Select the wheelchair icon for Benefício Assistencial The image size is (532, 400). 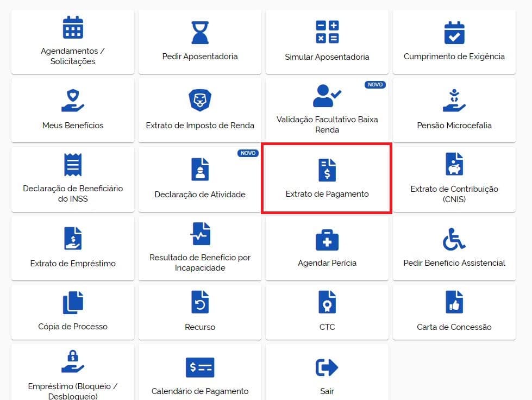click(x=454, y=239)
